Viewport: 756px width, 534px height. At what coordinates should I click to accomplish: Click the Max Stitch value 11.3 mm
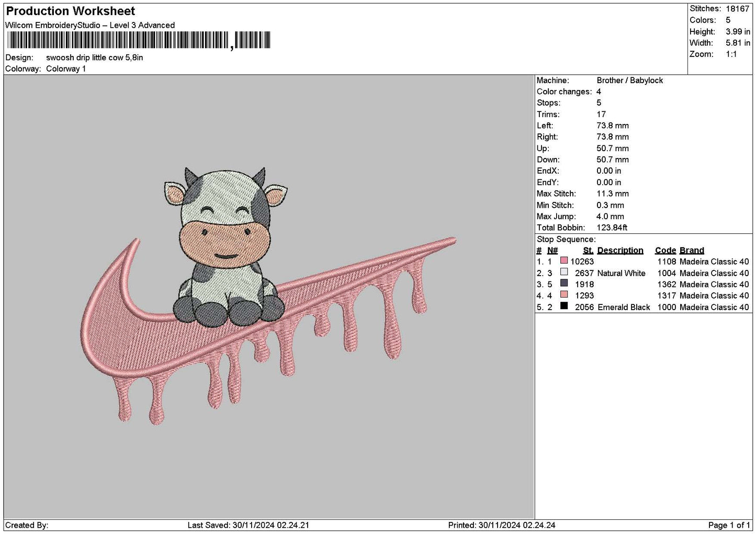(x=613, y=194)
